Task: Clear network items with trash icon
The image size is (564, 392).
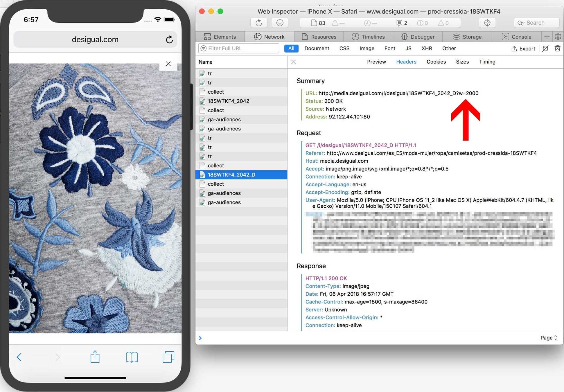Action: point(557,48)
